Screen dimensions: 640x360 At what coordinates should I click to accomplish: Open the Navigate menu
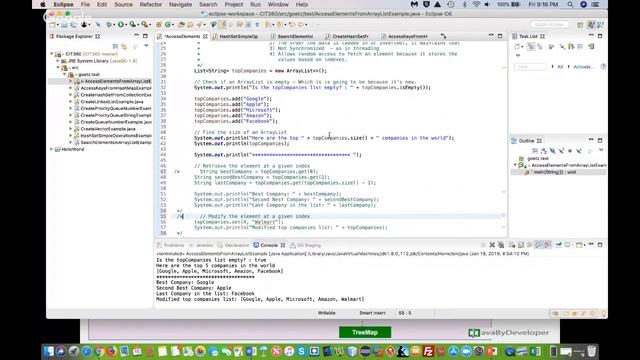tap(180, 4)
